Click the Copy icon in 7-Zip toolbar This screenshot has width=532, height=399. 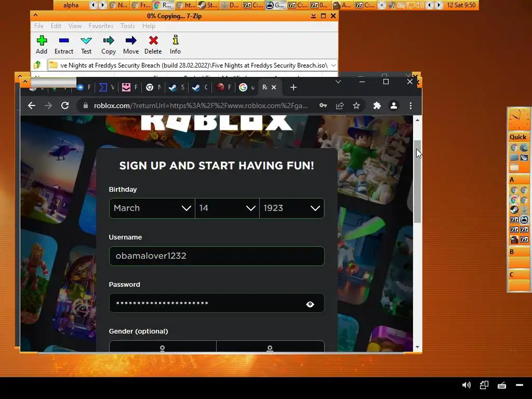pos(109,45)
